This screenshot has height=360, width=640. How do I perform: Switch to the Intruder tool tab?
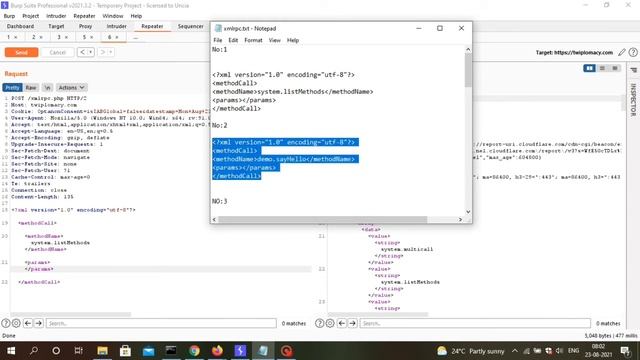click(116, 26)
